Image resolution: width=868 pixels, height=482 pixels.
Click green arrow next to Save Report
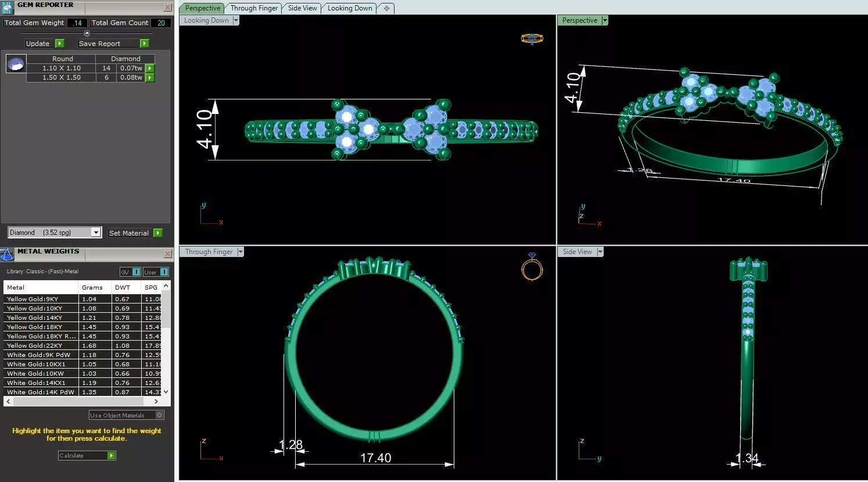click(x=145, y=44)
